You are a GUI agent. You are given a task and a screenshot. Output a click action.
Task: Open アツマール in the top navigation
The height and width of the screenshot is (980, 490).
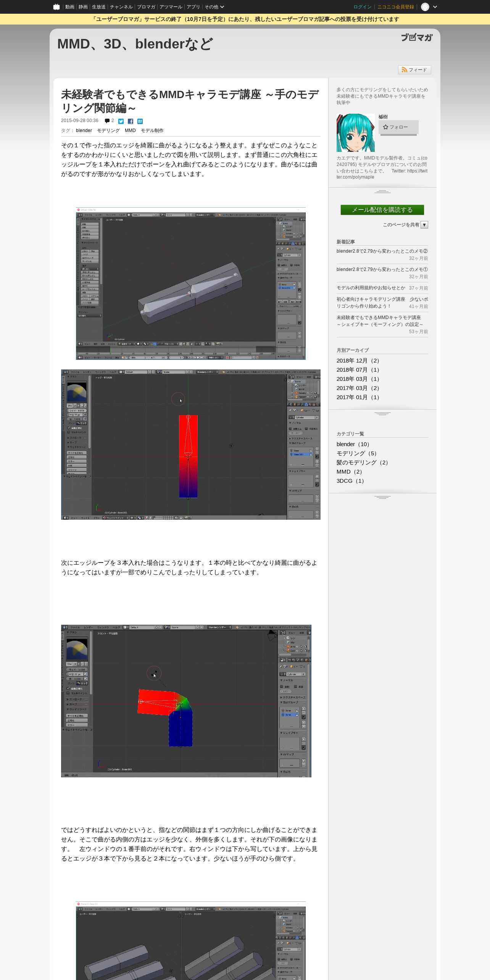(171, 7)
